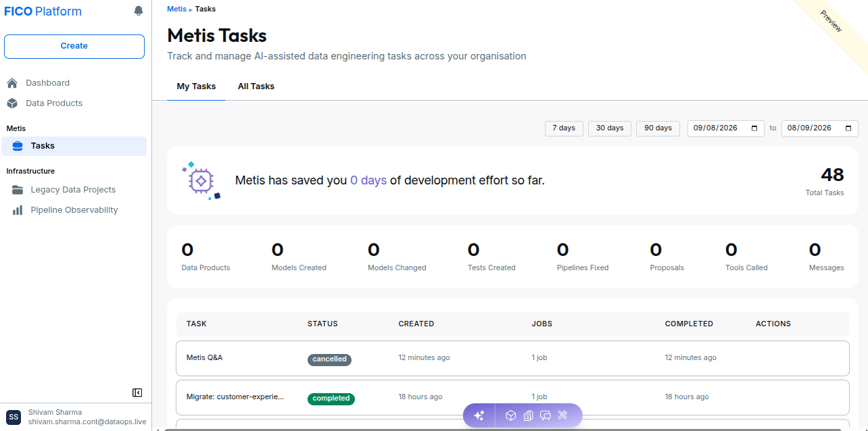The height and width of the screenshot is (431, 868).
Task: Filter tasks to the last 90 days
Action: pos(658,128)
